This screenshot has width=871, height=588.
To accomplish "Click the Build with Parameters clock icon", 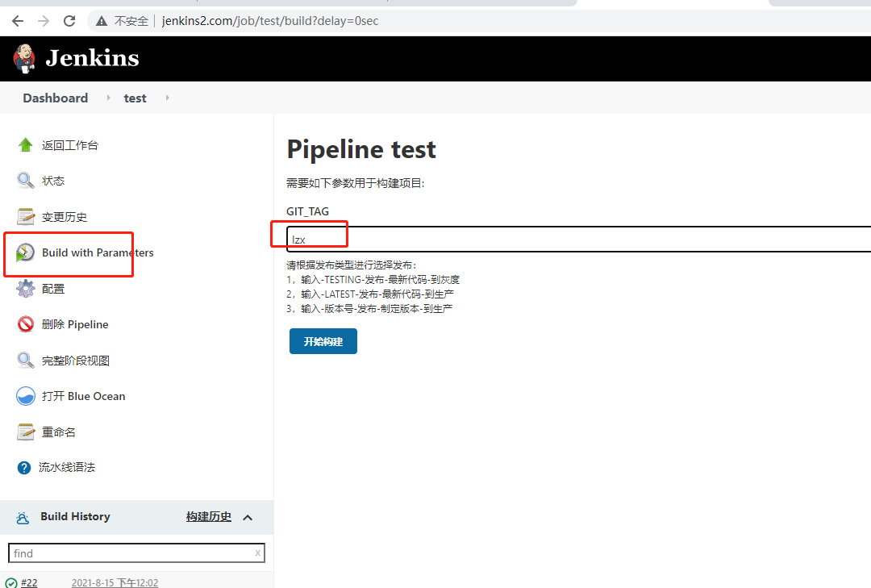I will (25, 253).
